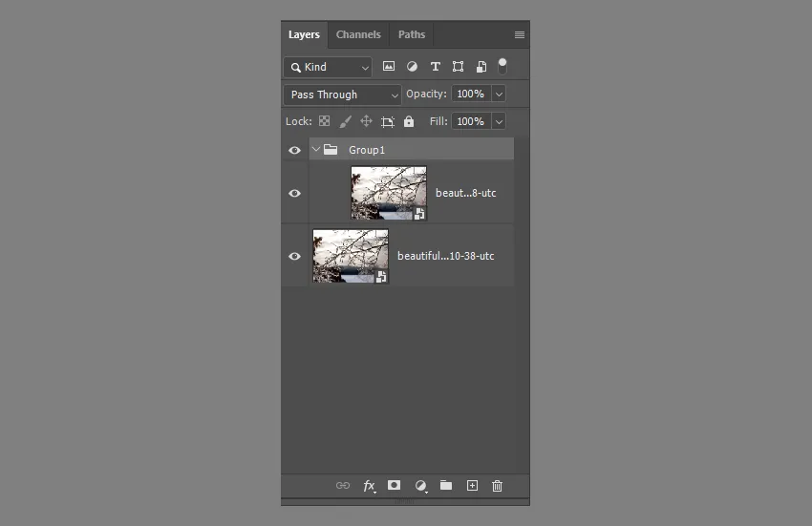The image size is (812, 526).
Task: Toggle visibility of beautiful...10-38-utc layer
Action: point(294,256)
